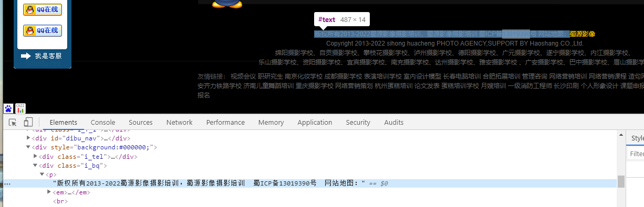
Task: Click the 管理咨询 link
Action: pyautogui.click(x=535, y=77)
